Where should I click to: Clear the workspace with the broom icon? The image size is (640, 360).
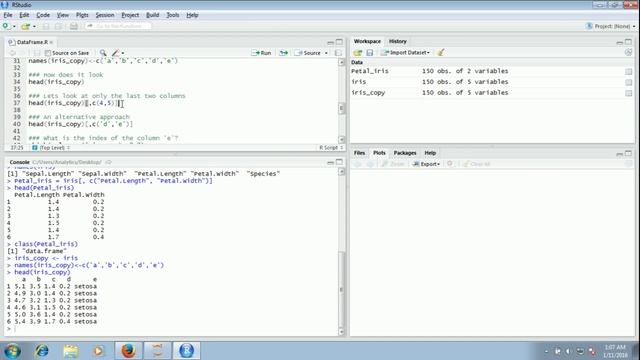click(441, 52)
